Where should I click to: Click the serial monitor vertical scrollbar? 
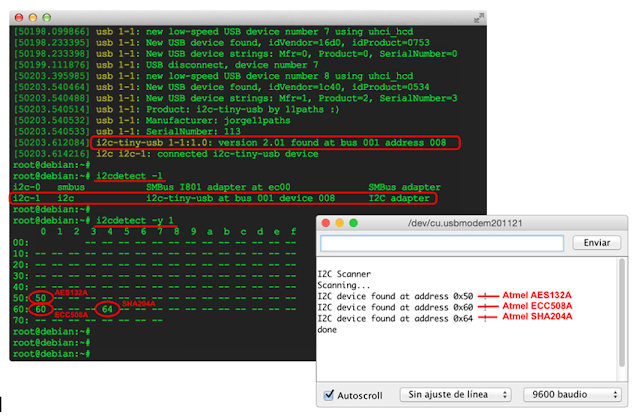622,312
